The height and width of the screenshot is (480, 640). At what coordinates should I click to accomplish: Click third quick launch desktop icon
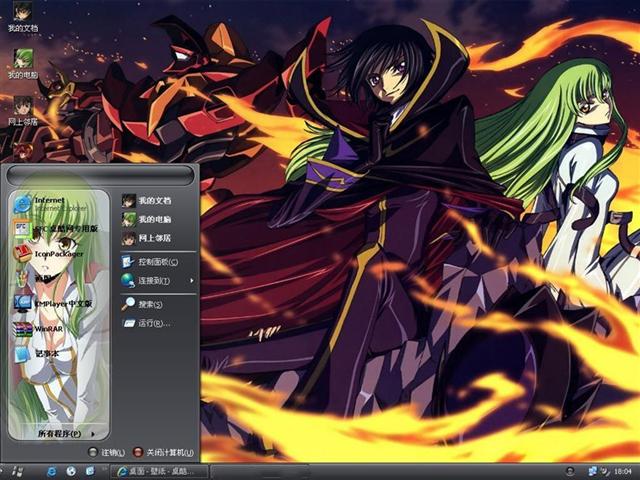click(90, 472)
